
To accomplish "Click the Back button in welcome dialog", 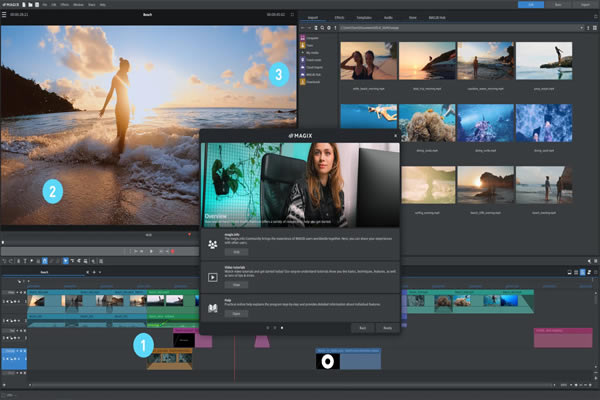I will 364,327.
